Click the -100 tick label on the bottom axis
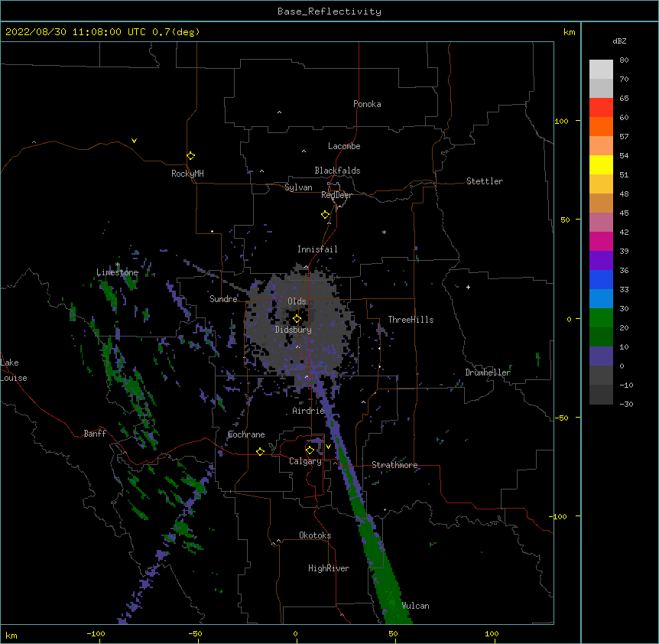 (96, 633)
